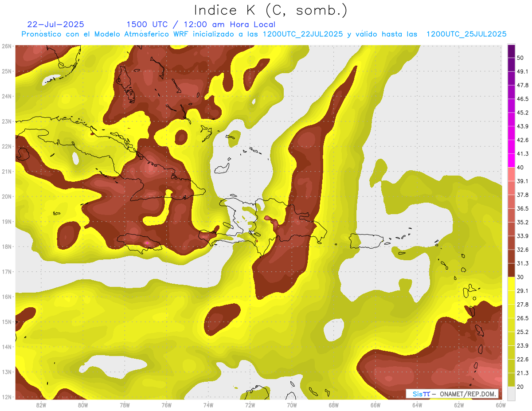This screenshot has height=411, width=532.
Task: Select the 16N latitude label
Action: pyautogui.click(x=7, y=297)
